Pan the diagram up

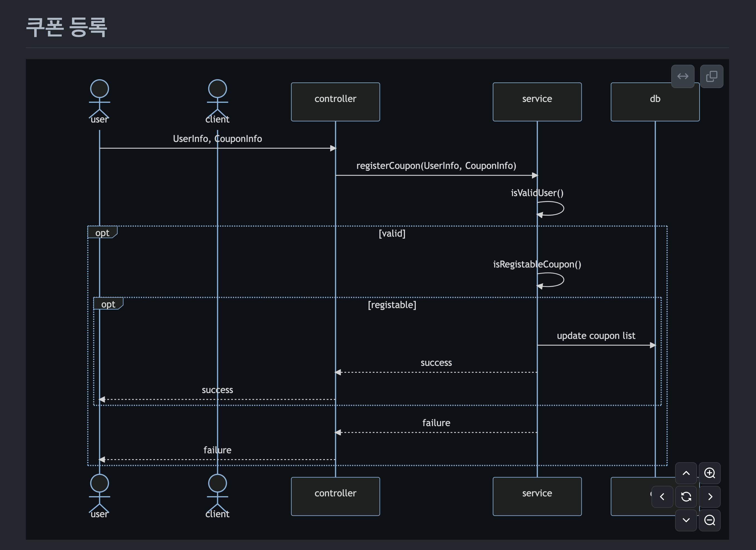[x=686, y=473]
